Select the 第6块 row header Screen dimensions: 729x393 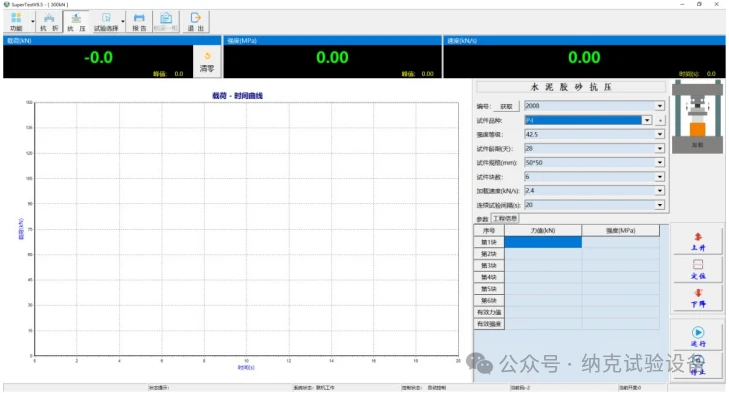point(489,300)
